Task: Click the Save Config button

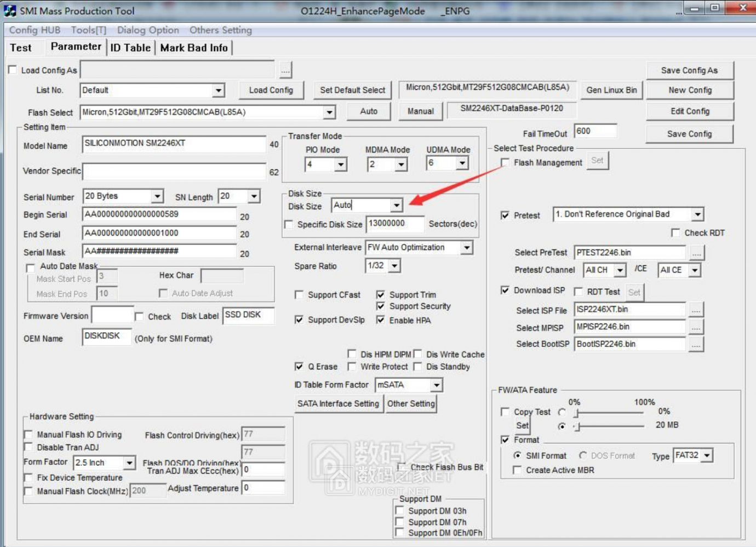Action: pos(689,134)
